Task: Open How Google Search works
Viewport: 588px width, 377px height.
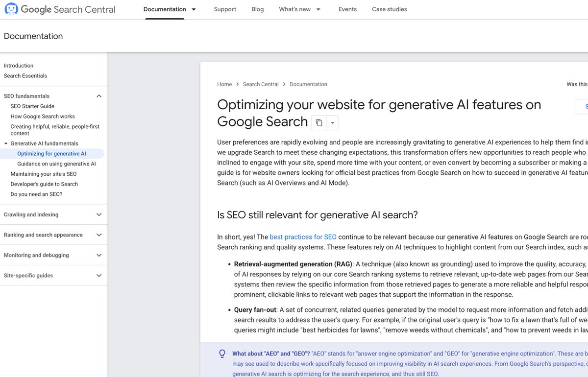Action: [x=43, y=117]
